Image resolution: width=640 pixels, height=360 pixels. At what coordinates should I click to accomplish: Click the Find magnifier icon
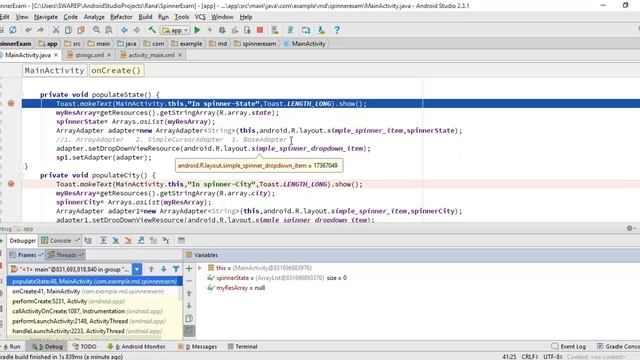click(x=96, y=30)
